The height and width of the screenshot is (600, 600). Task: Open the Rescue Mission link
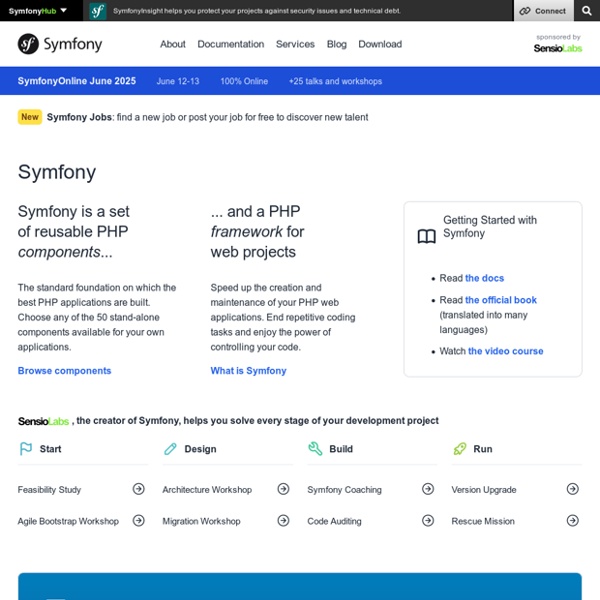pyautogui.click(x=483, y=521)
